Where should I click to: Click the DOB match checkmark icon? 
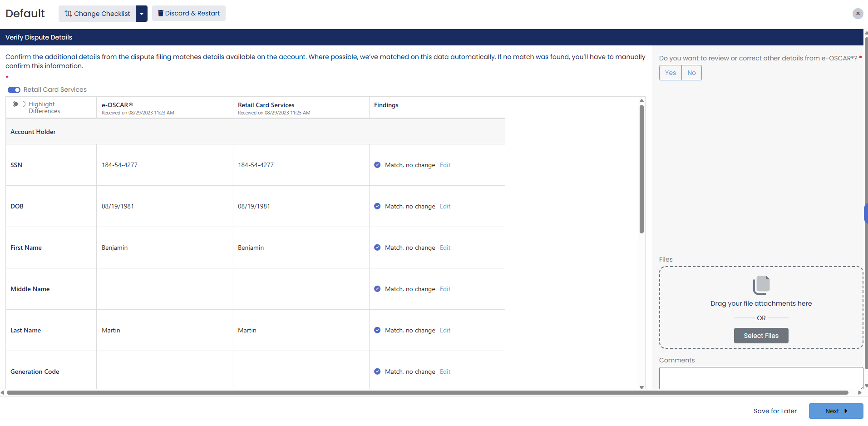(x=377, y=206)
